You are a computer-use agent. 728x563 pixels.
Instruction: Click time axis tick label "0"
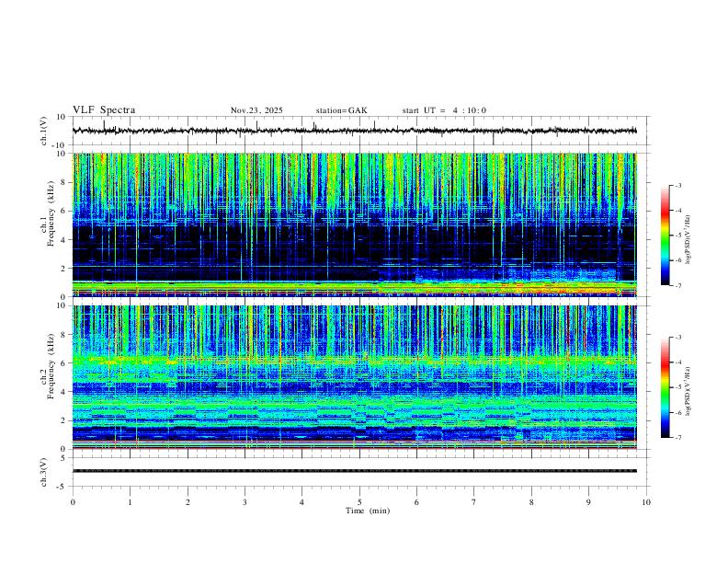tap(73, 502)
